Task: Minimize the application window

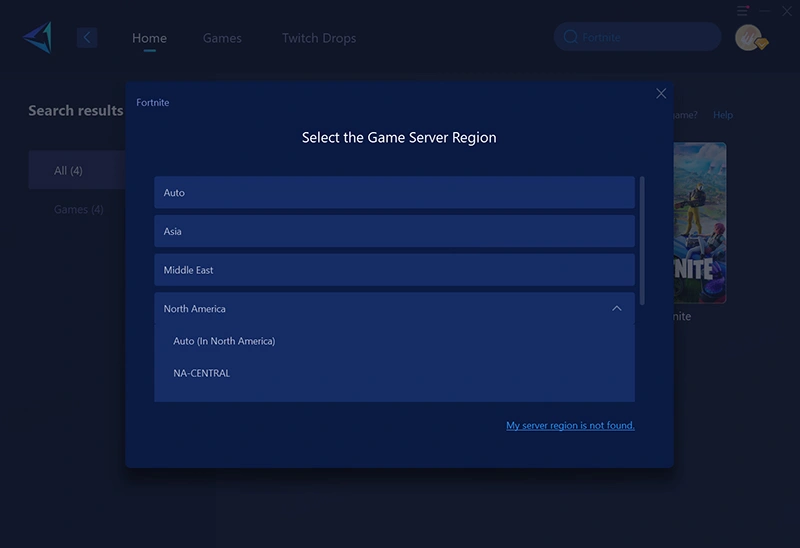Action: pos(765,10)
